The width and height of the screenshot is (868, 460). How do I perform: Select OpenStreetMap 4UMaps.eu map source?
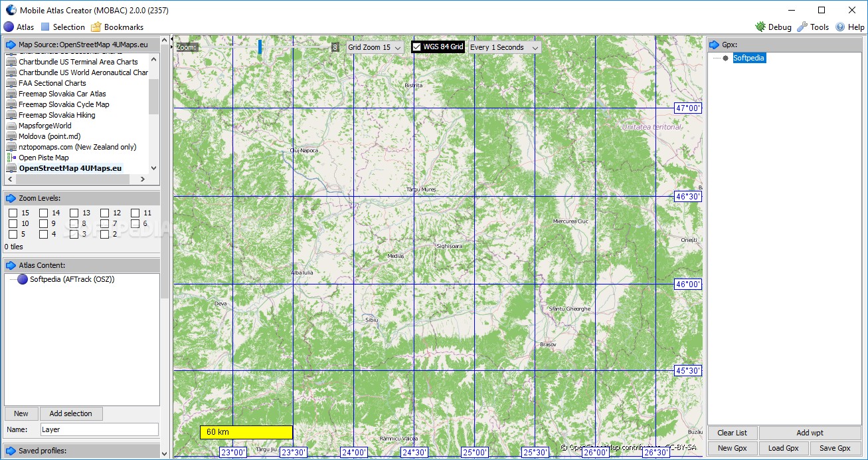click(70, 168)
